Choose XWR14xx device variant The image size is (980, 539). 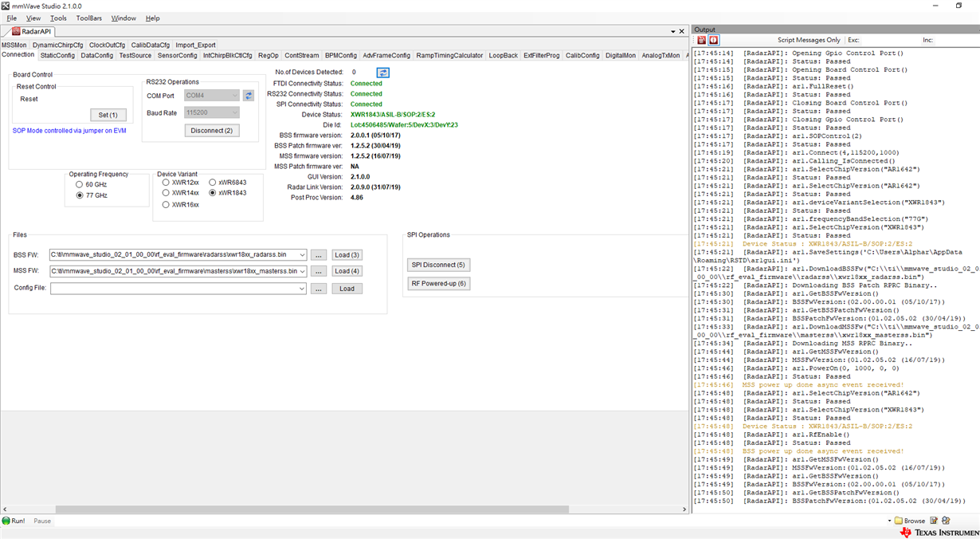[x=166, y=193]
